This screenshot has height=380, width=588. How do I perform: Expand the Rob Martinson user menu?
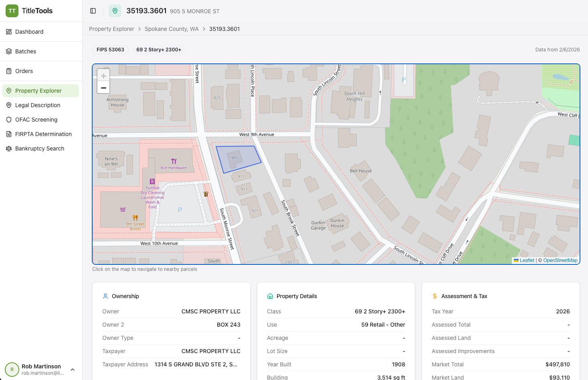[73, 370]
